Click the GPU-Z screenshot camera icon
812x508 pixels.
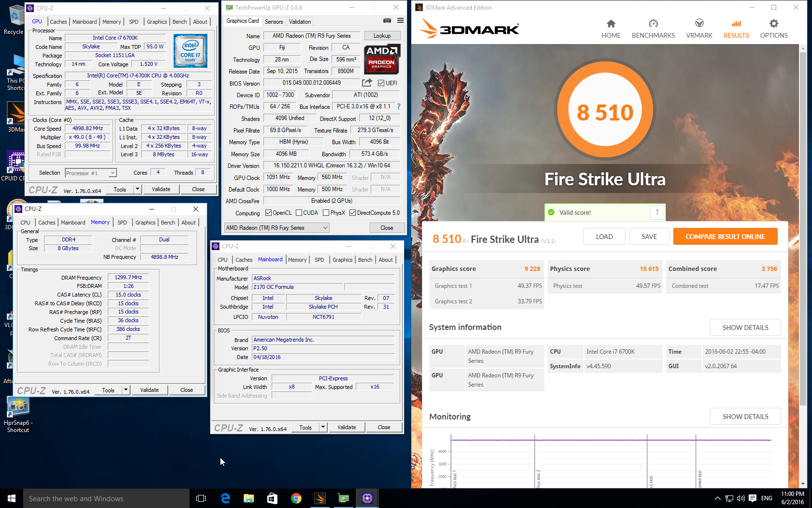click(387, 21)
